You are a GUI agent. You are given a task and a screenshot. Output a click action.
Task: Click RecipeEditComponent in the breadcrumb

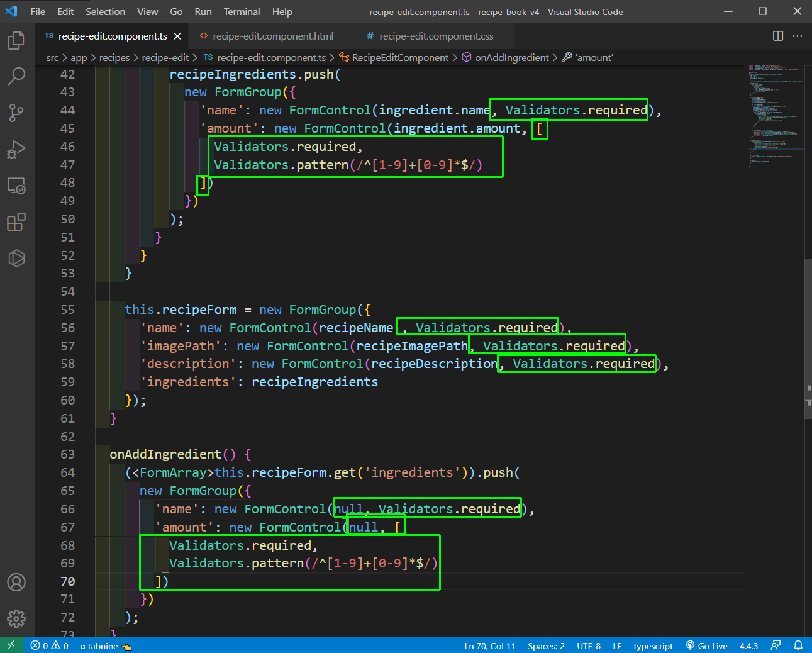point(394,57)
